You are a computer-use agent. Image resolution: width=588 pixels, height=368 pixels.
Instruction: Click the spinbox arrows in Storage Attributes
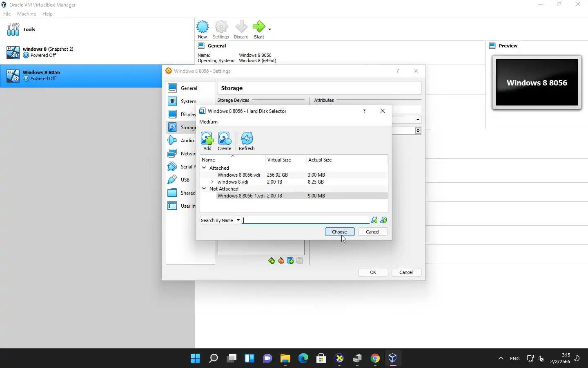click(x=418, y=130)
